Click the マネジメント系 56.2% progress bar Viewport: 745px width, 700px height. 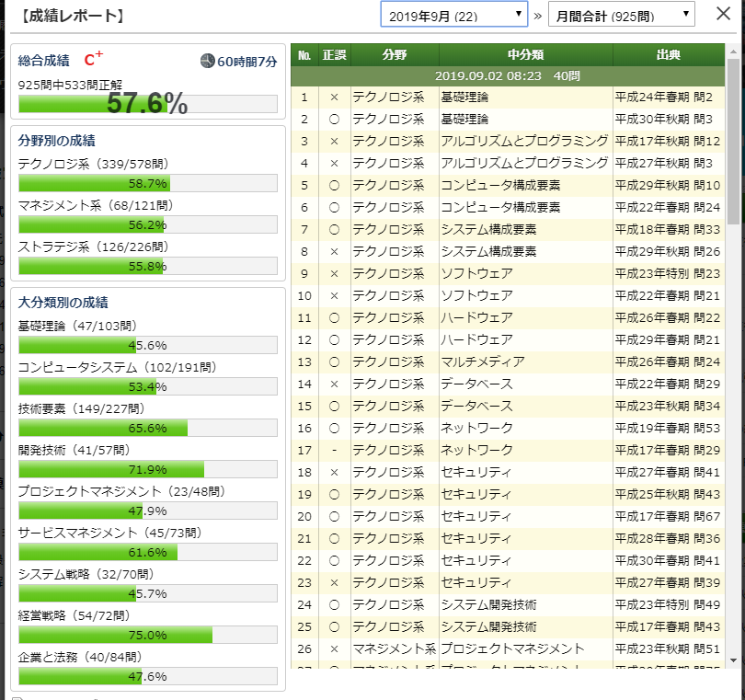tap(148, 224)
